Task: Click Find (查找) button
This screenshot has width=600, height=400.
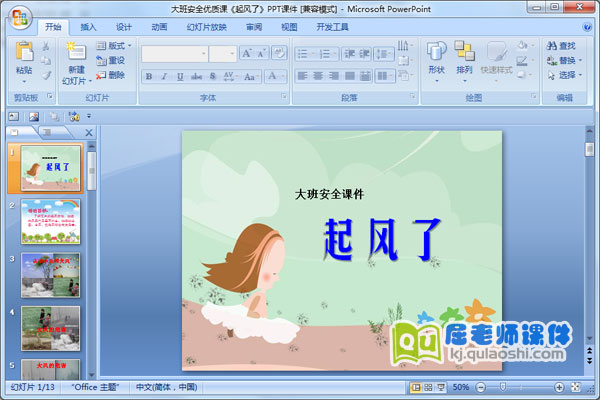Action: (561, 46)
